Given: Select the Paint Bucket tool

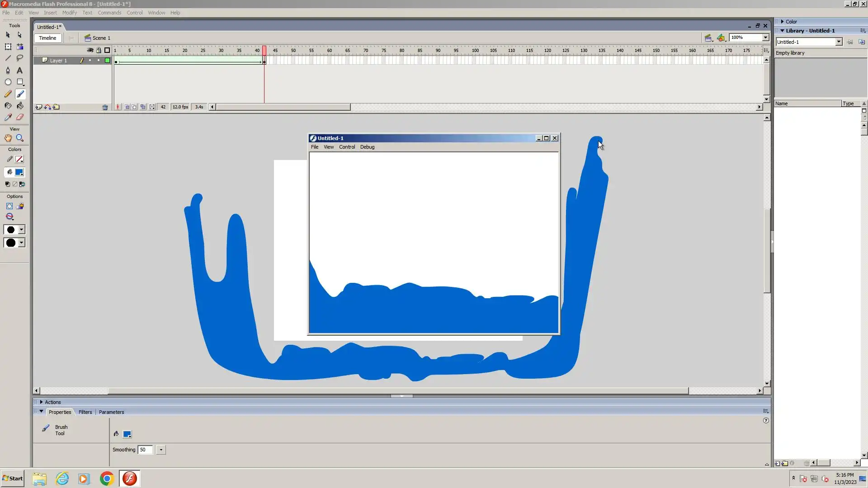Looking at the screenshot, I should [20, 105].
